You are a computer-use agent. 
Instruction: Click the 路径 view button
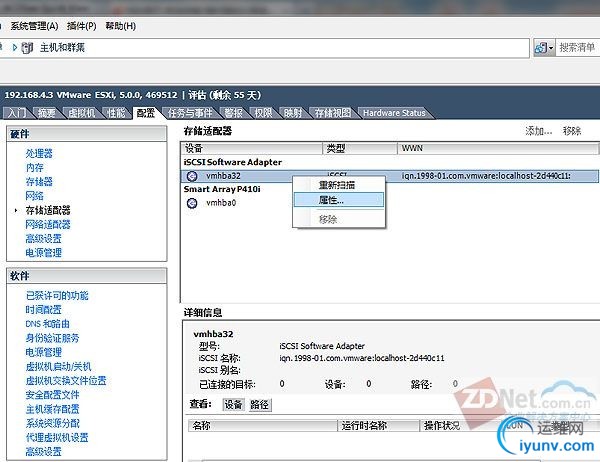pyautogui.click(x=260, y=405)
